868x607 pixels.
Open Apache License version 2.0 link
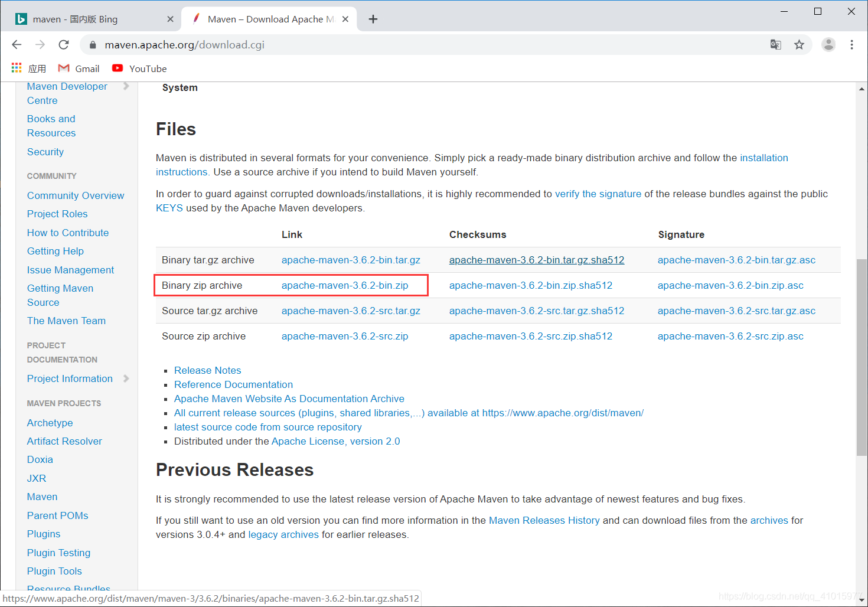335,441
